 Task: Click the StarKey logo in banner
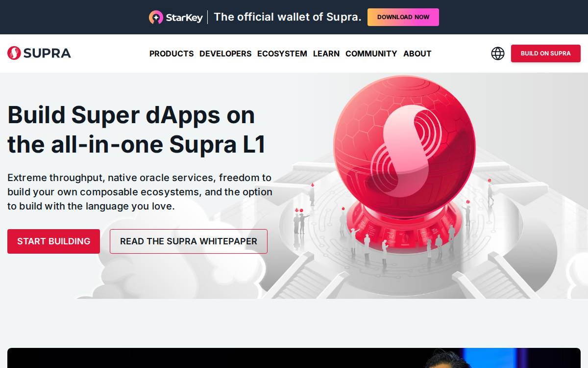(x=175, y=17)
